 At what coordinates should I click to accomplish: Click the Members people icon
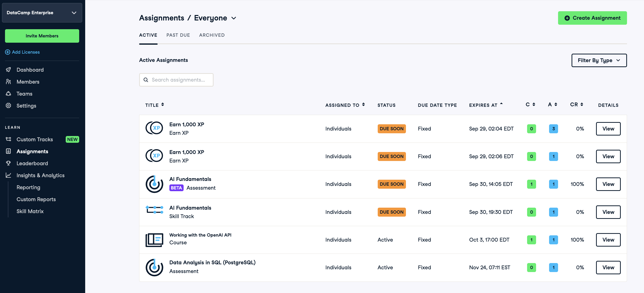(x=8, y=82)
